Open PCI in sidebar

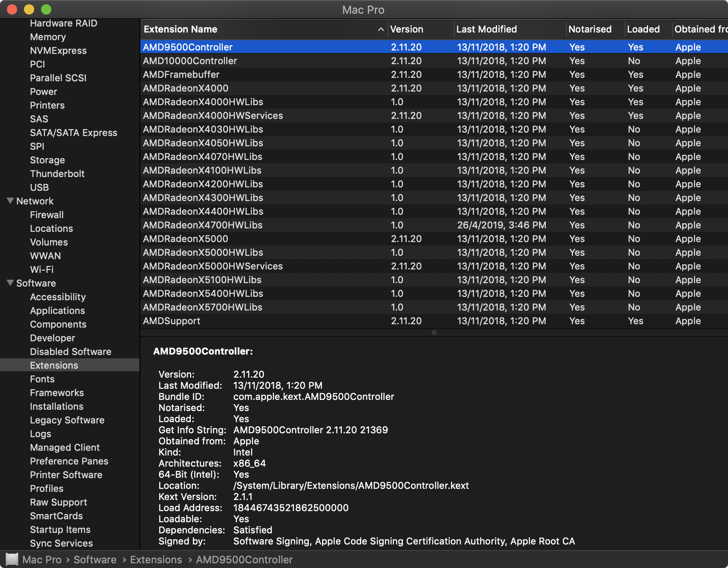point(37,64)
